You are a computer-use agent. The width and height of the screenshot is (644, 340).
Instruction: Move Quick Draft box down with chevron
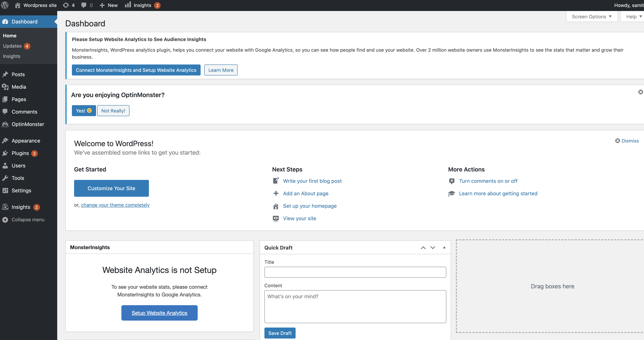[433, 247]
